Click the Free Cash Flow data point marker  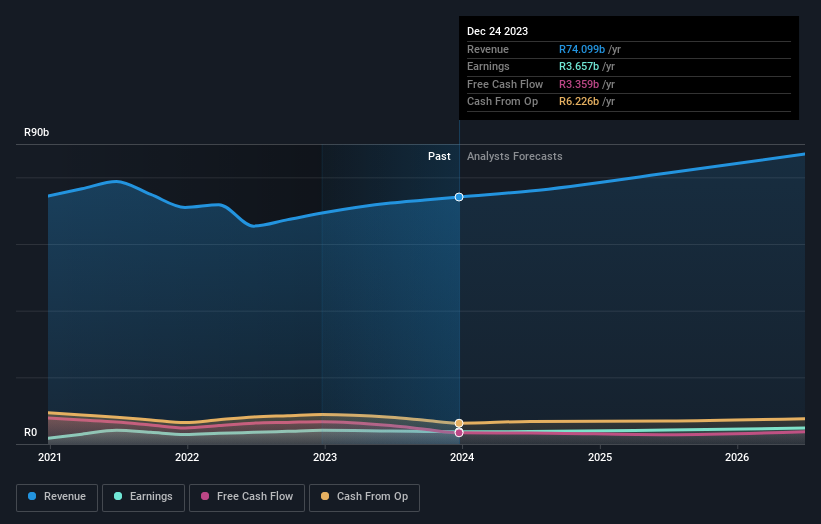pyautogui.click(x=459, y=432)
